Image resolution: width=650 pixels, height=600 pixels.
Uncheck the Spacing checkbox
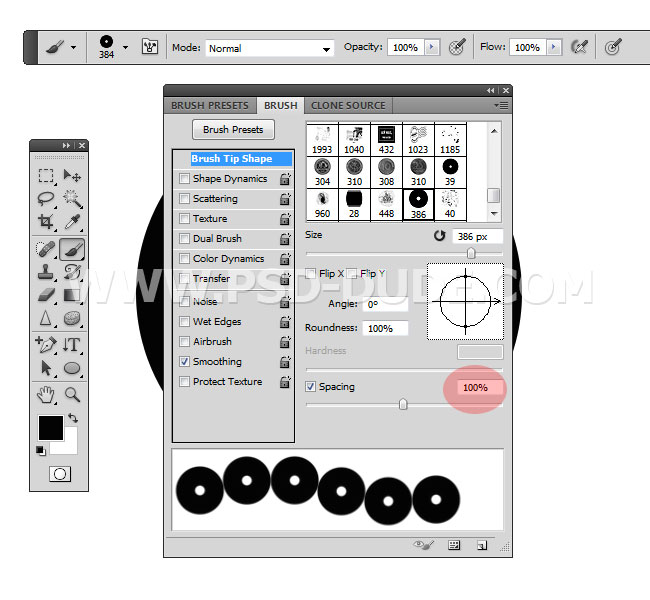point(310,386)
